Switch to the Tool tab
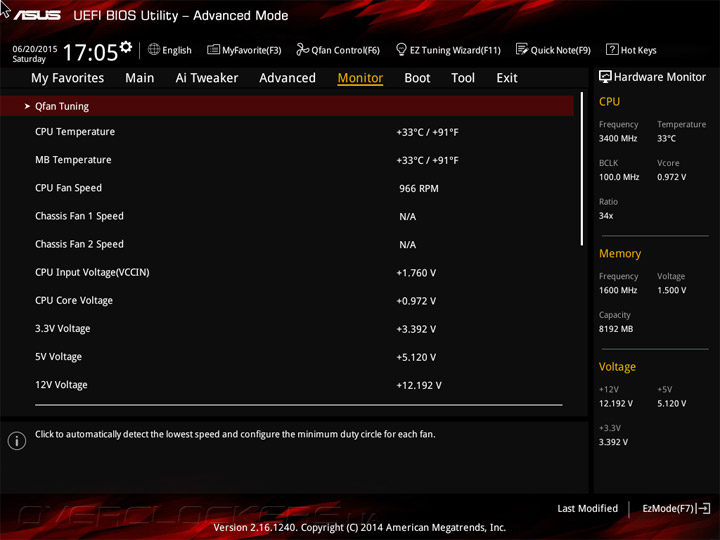Image resolution: width=720 pixels, height=540 pixels. 463,78
